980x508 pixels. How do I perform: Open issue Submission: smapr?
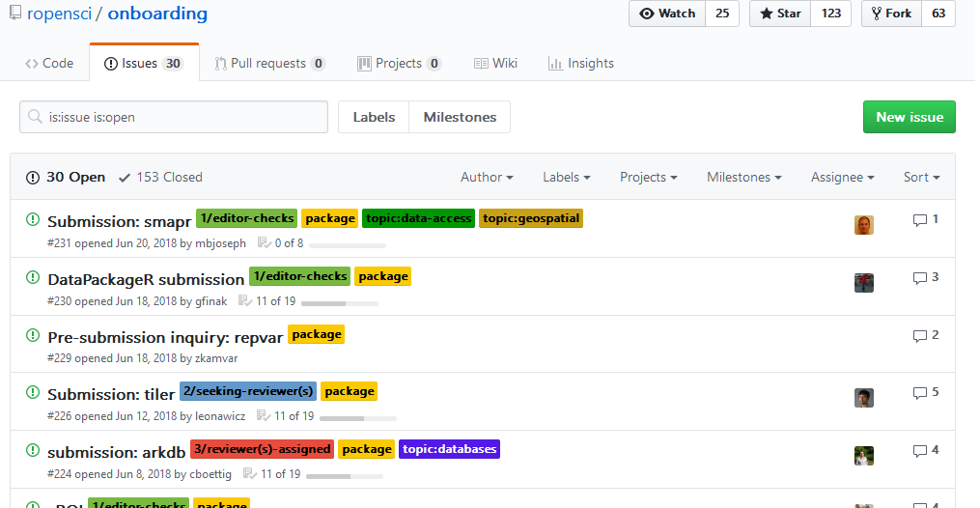(x=120, y=222)
